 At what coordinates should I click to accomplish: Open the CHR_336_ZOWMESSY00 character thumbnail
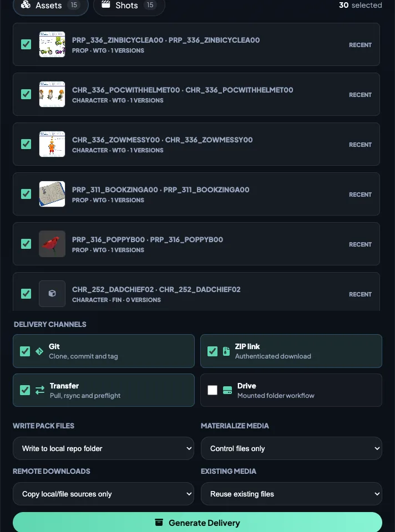tap(52, 144)
